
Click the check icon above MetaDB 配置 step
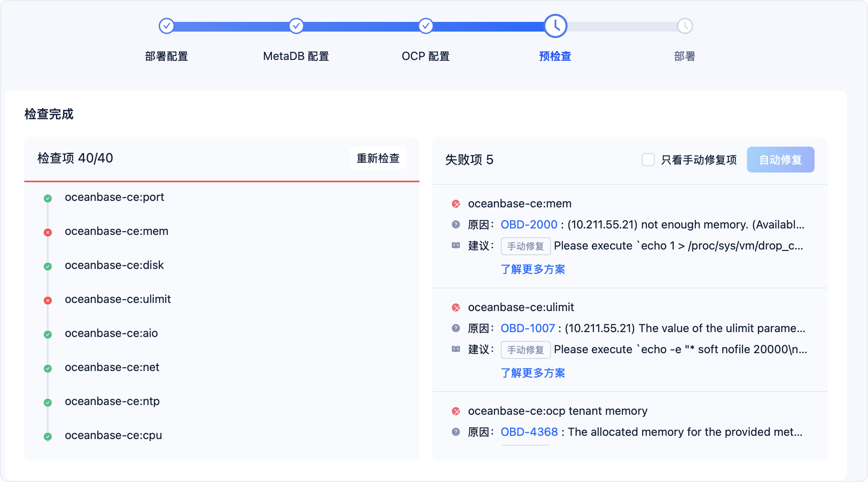point(296,26)
